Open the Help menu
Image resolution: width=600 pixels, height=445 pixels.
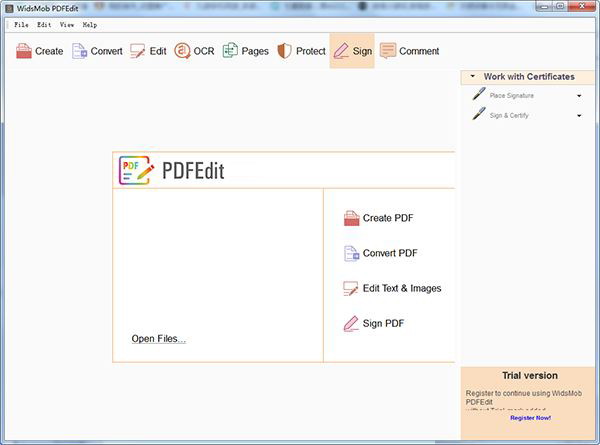[90, 24]
